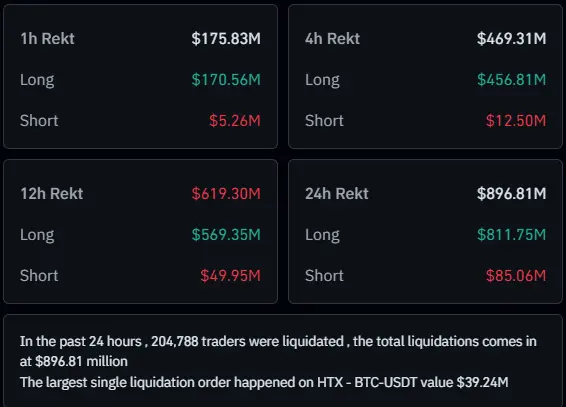
Task: Select the 24h Rekt card title
Action: point(337,194)
